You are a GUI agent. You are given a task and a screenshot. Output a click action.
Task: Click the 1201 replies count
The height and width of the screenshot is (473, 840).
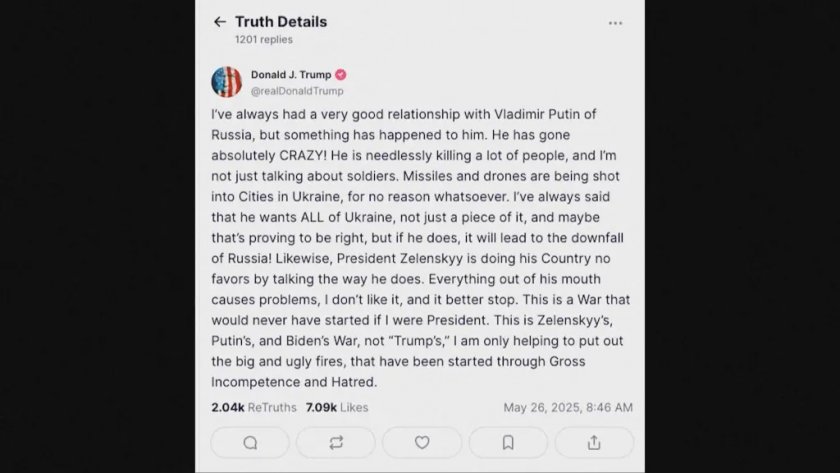264,40
